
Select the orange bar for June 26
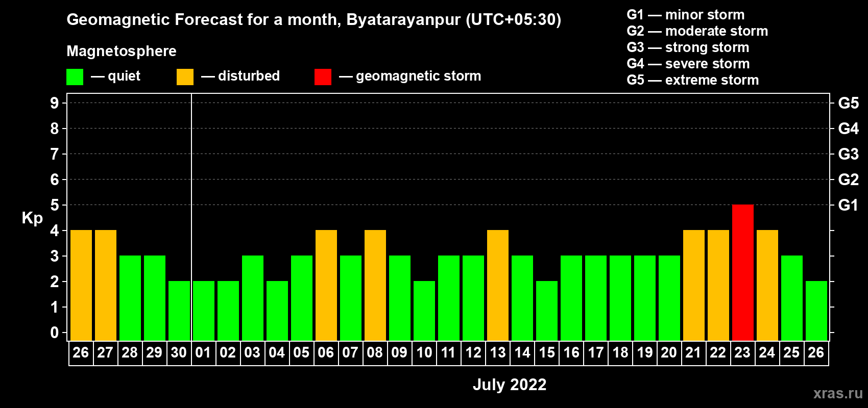click(x=81, y=285)
